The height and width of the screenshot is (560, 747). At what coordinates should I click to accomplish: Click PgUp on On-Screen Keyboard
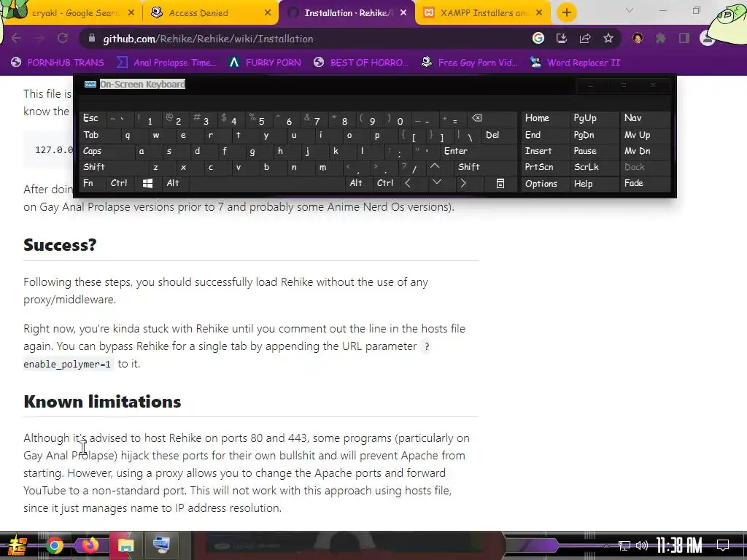[595, 118]
